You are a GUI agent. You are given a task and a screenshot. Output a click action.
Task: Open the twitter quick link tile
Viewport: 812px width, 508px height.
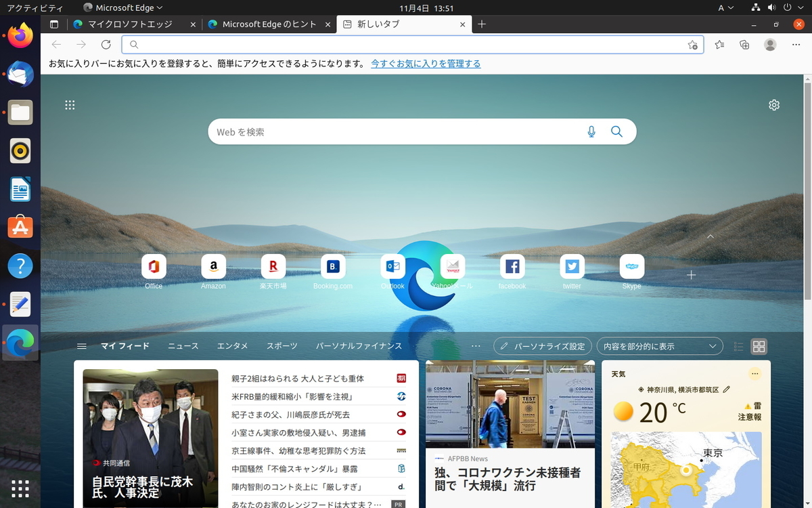572,267
